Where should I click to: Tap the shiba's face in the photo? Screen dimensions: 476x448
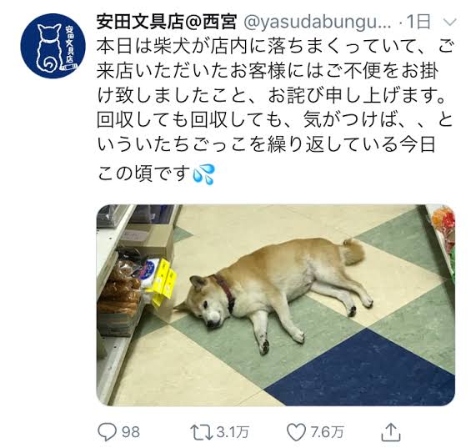tap(205, 304)
